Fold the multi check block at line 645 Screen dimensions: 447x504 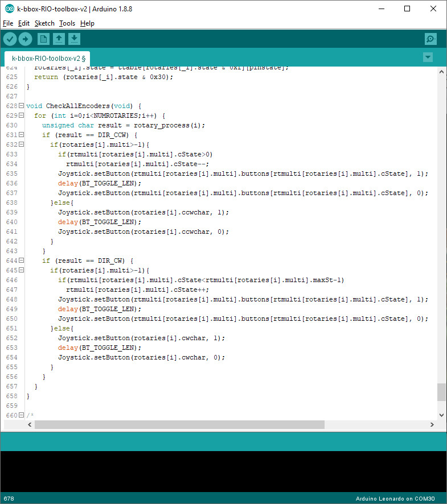point(21,270)
